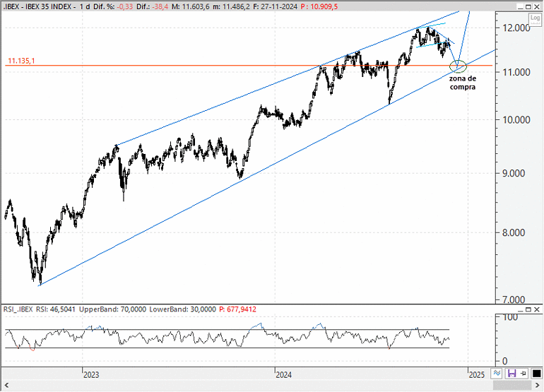Click the 'UpperBand: 70,0000' label
This screenshot has height=392, width=544.
coord(113,309)
